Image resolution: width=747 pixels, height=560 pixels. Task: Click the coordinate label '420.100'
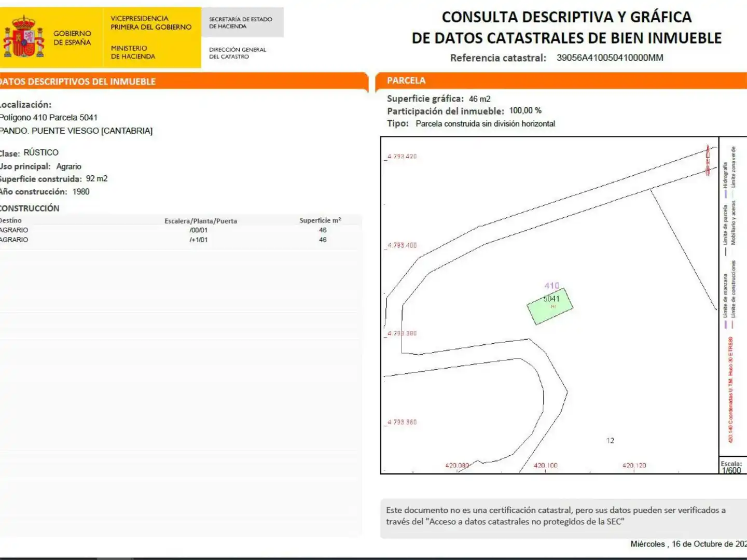point(545,466)
